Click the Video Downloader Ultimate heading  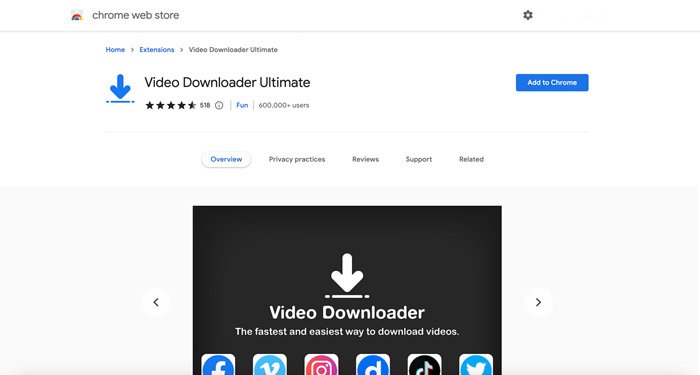[x=227, y=83]
